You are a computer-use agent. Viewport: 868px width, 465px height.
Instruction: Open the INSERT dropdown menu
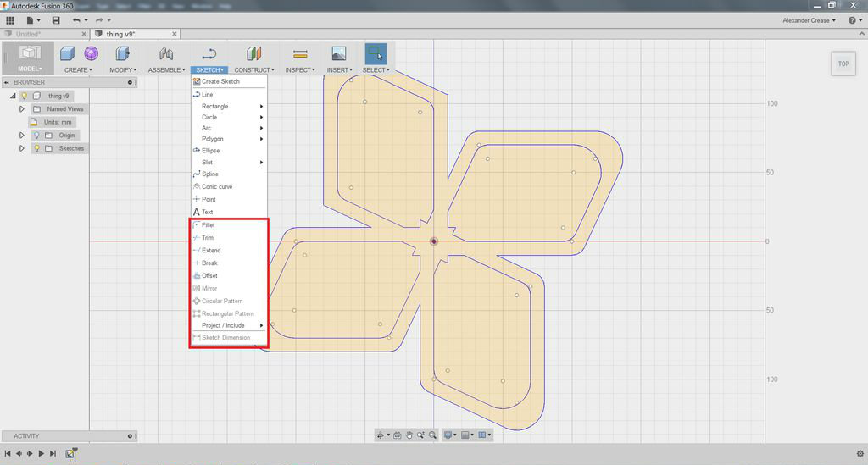tap(339, 70)
